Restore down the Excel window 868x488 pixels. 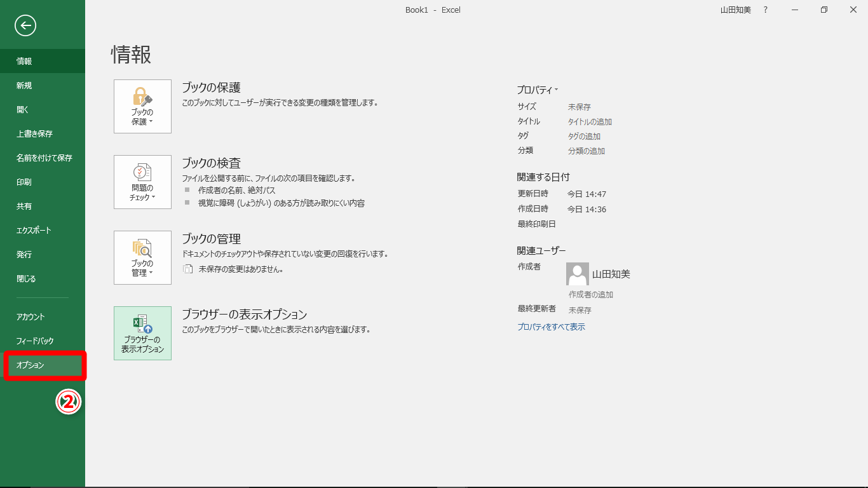point(824,10)
